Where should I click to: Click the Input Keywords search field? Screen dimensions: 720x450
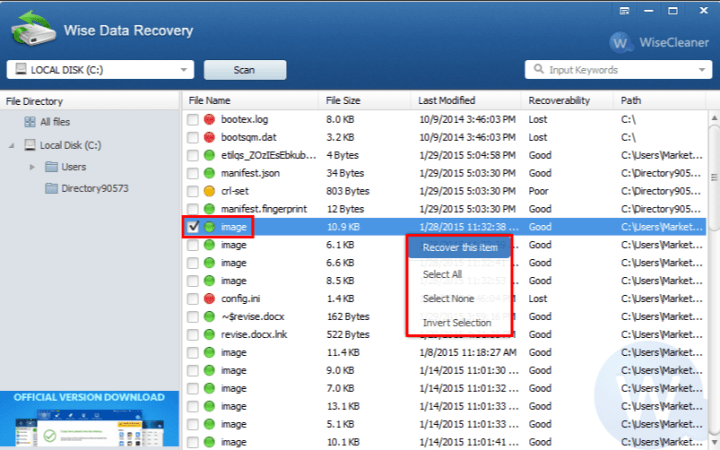point(619,70)
